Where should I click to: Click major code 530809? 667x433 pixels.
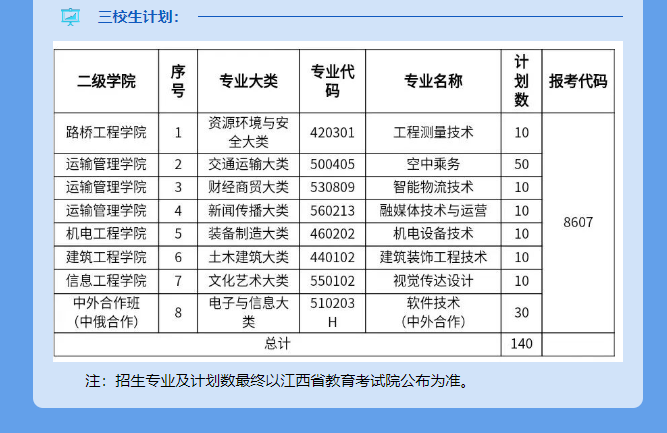tap(332, 188)
